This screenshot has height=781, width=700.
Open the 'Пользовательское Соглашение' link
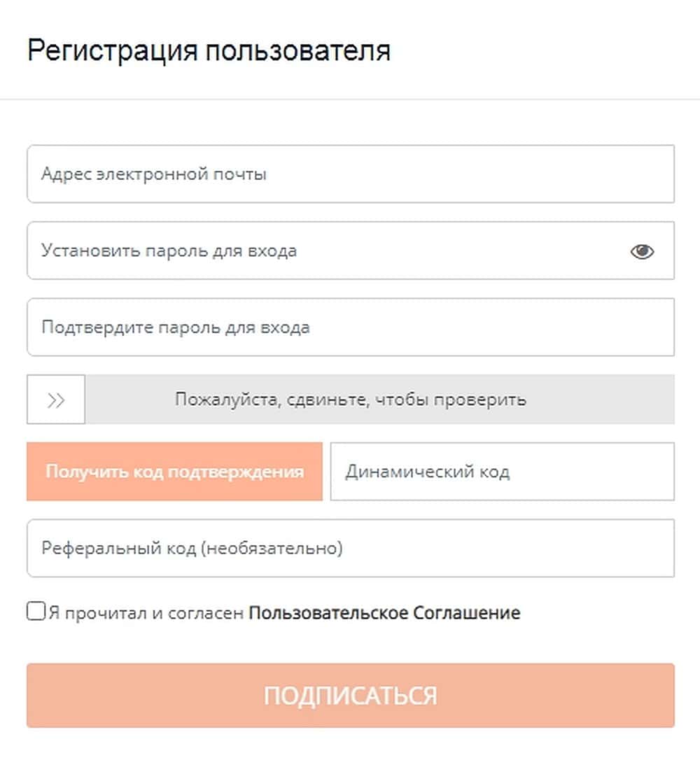point(384,613)
